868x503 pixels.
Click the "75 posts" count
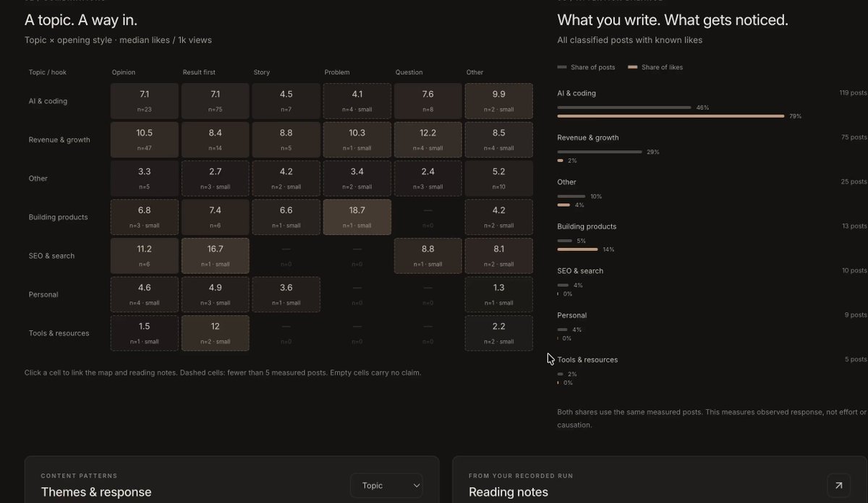854,137
